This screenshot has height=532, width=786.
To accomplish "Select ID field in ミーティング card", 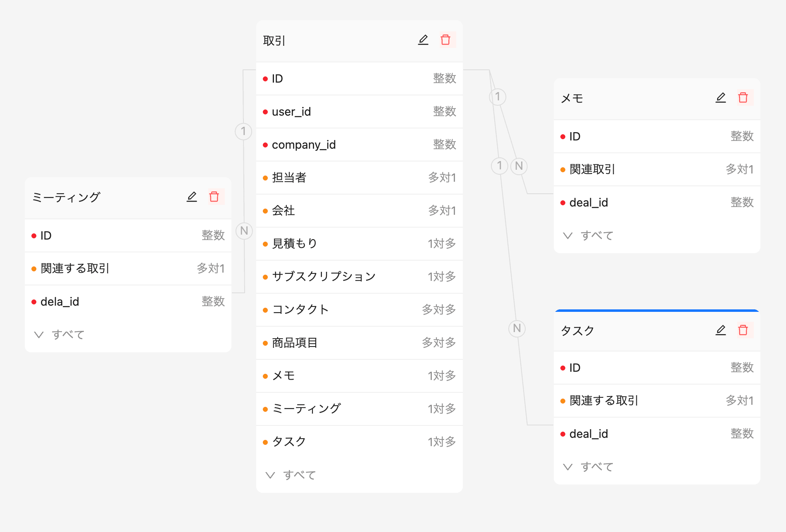I will [x=128, y=235].
